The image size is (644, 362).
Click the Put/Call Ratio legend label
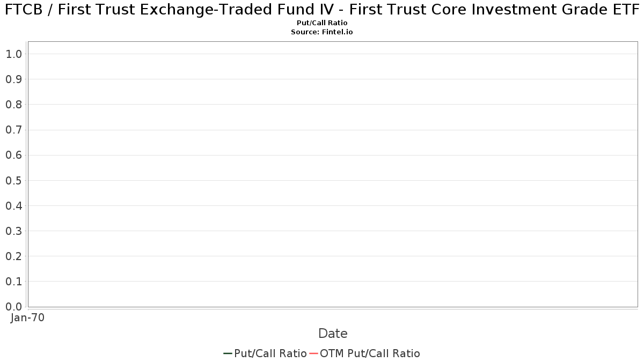[270, 353]
